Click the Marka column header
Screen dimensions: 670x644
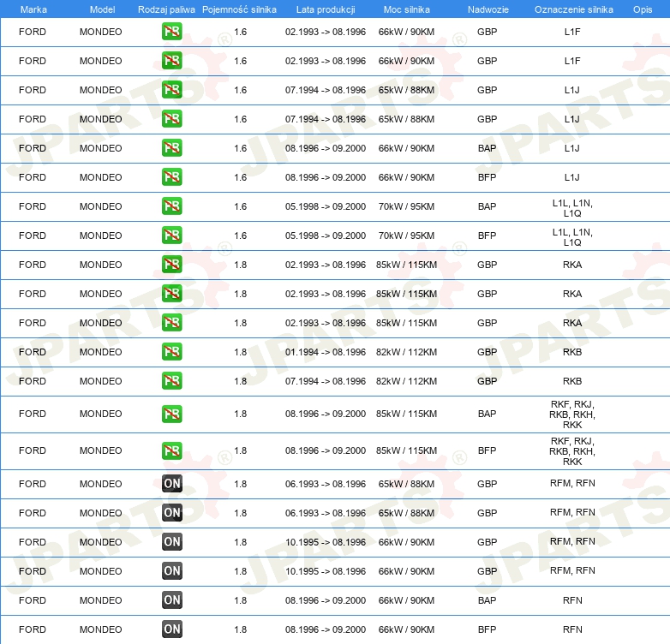(x=33, y=9)
